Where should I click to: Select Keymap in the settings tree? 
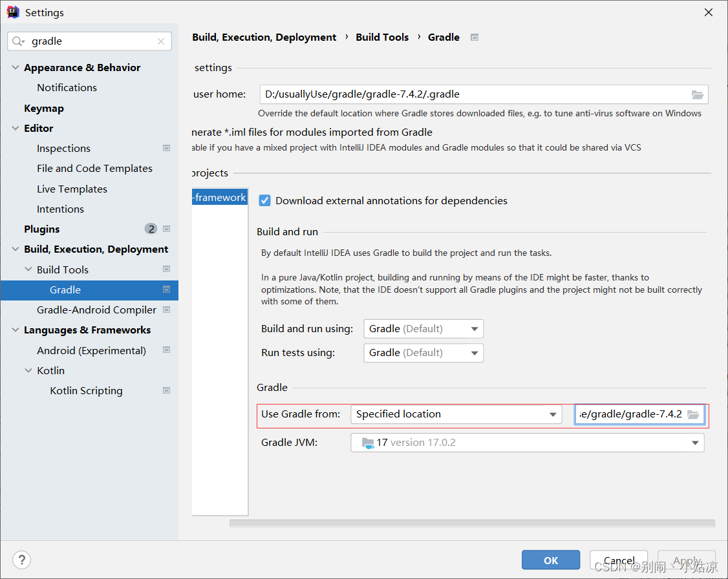click(x=44, y=108)
